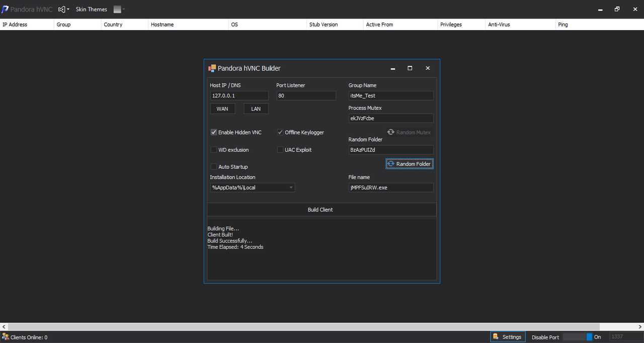Click the Clients Online users icon
The image size is (644, 343).
[5, 337]
